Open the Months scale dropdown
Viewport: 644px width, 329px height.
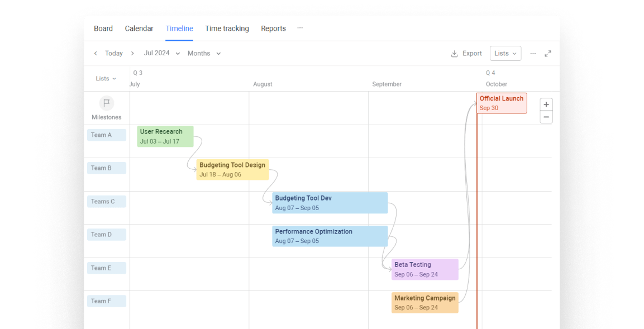204,54
